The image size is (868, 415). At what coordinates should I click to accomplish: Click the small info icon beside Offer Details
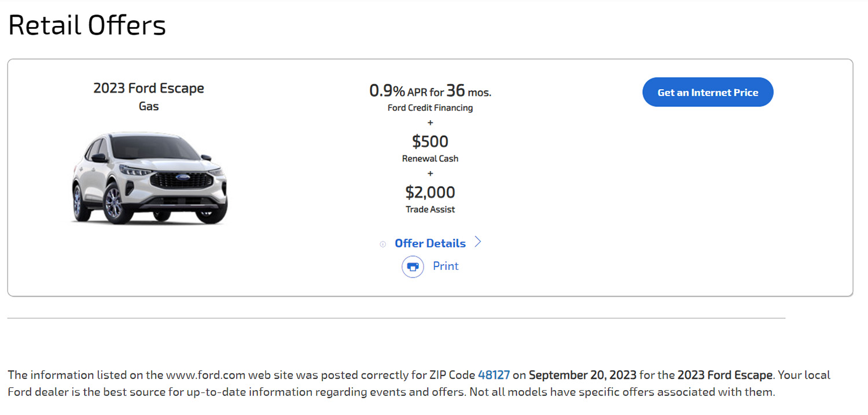[382, 244]
